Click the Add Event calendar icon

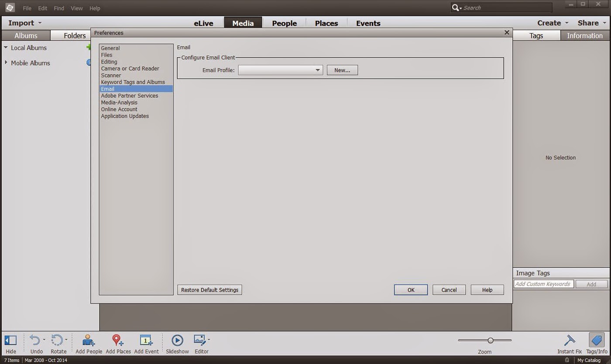pos(146,340)
